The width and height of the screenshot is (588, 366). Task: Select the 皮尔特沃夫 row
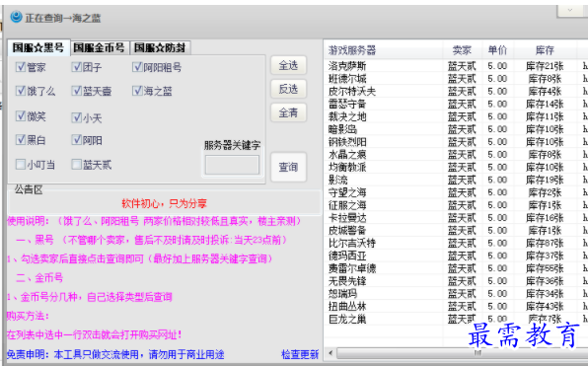pyautogui.click(x=456, y=92)
